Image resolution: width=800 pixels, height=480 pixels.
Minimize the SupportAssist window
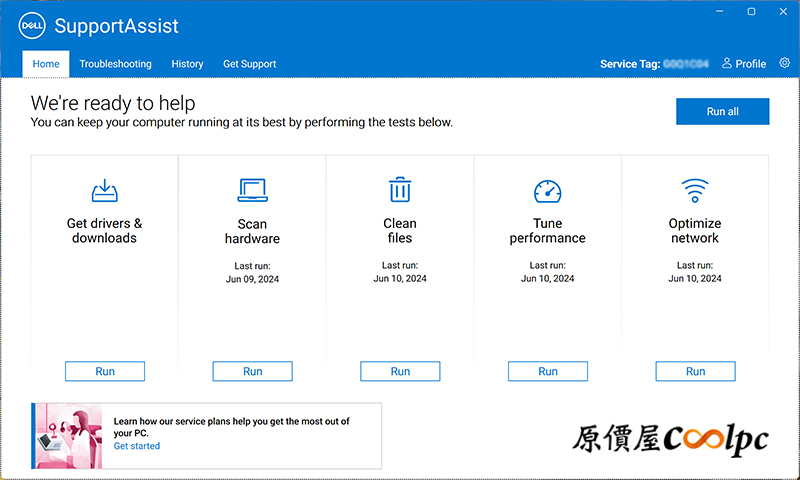[719, 11]
